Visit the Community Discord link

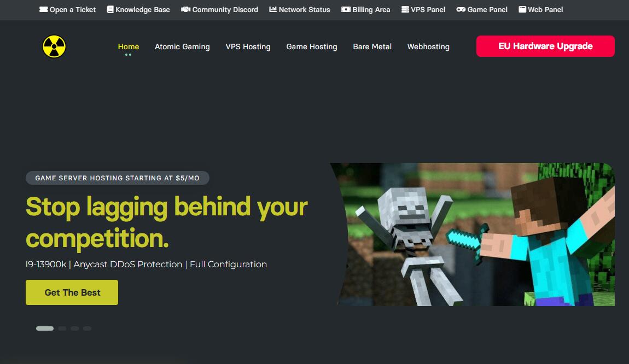click(219, 9)
